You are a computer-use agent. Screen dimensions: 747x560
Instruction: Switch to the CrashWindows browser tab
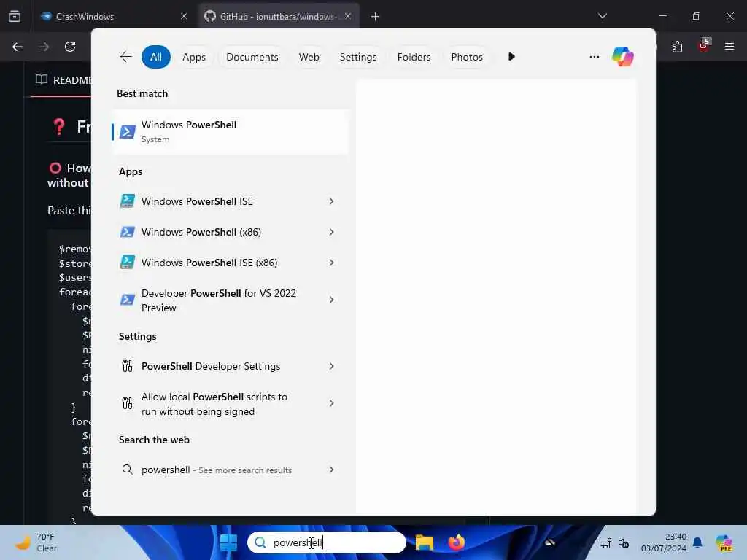tap(113, 17)
